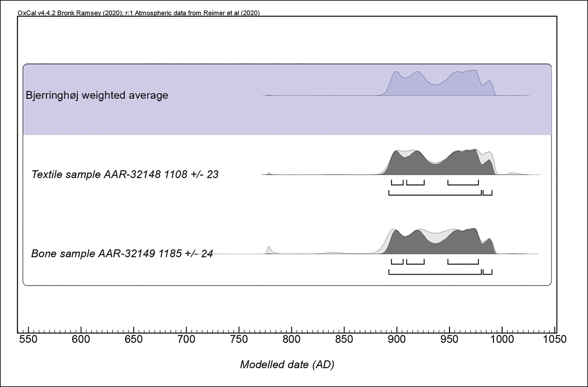Click the OxCal v4.4.2 header text
Image resolution: width=588 pixels, height=387 pixels.
coord(138,13)
